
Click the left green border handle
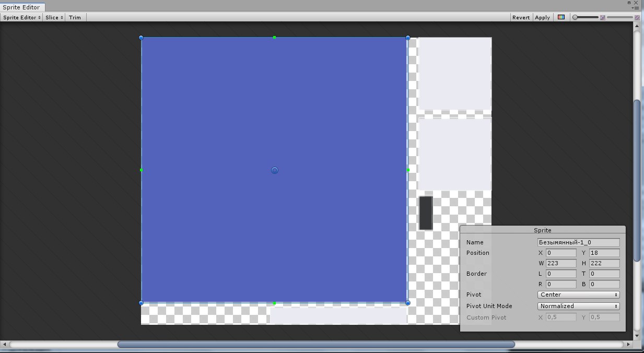point(141,170)
